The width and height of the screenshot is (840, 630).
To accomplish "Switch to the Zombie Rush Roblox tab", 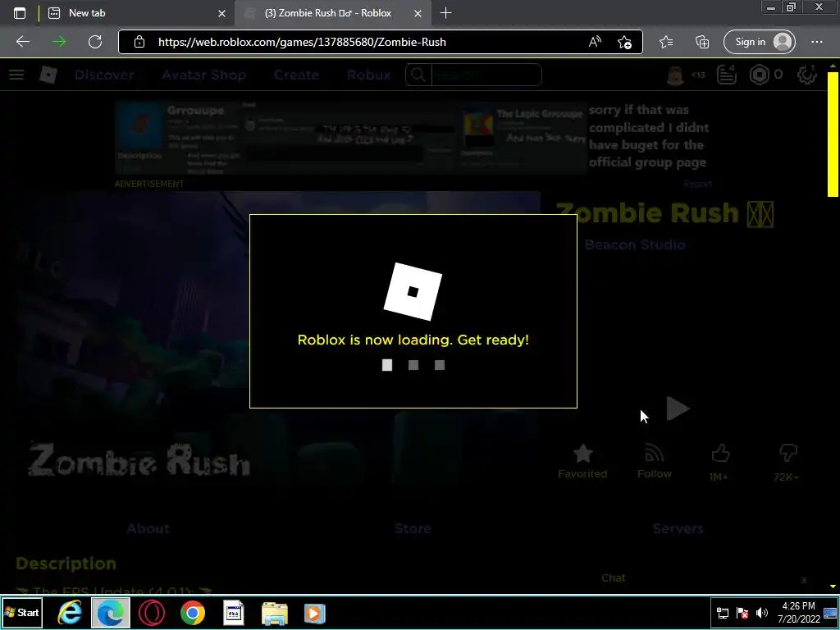I will pyautogui.click(x=333, y=13).
